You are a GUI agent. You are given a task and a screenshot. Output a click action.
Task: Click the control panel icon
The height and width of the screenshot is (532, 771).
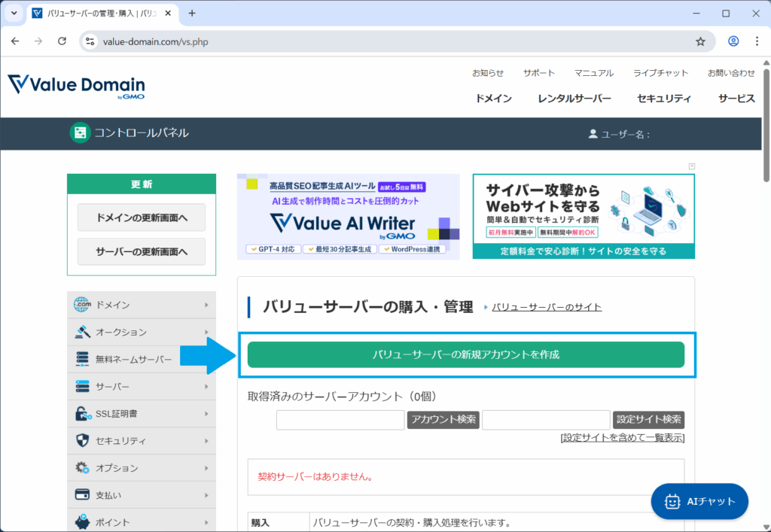click(79, 133)
